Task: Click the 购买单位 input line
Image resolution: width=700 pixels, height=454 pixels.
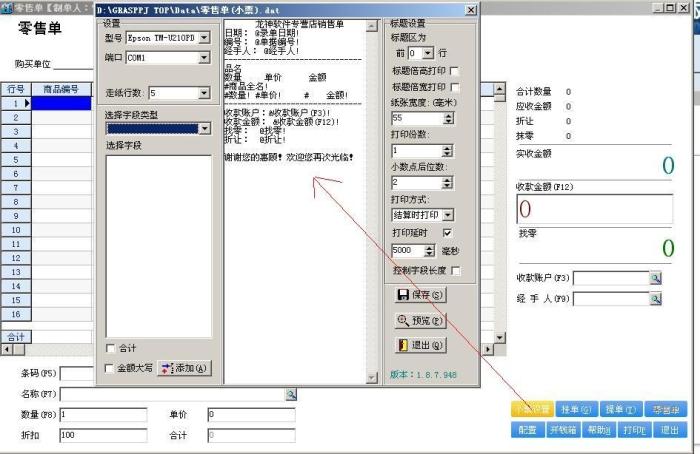Action: [74, 65]
